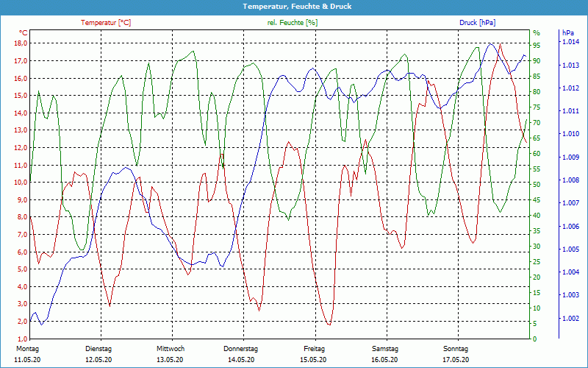
Task: Click pressure axis value '1.012'
Action: (x=570, y=88)
